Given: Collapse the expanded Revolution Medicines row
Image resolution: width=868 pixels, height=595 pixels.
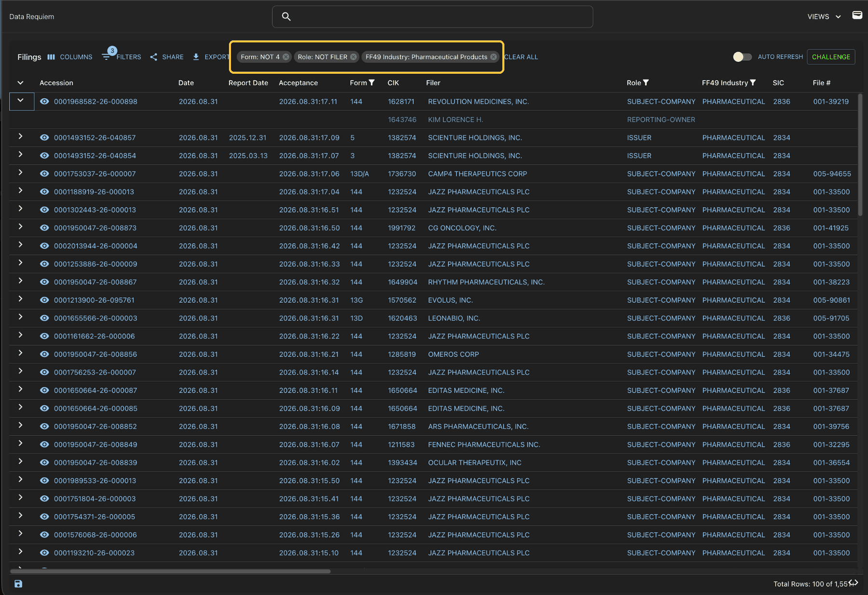Looking at the screenshot, I should pos(21,101).
